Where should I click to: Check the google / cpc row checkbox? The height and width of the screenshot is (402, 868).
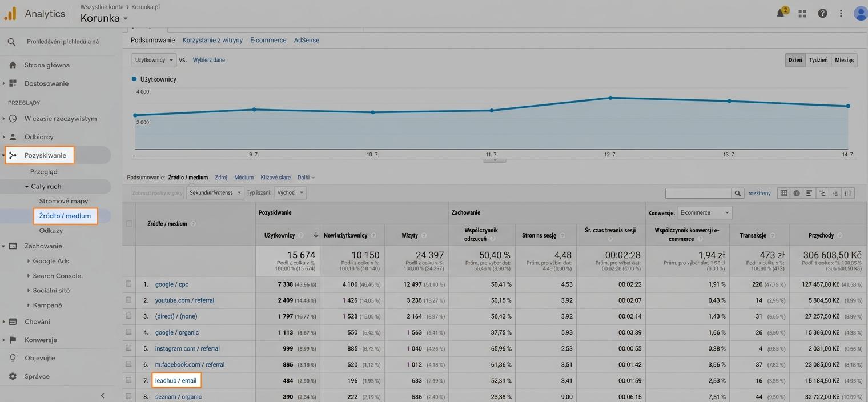pyautogui.click(x=128, y=284)
